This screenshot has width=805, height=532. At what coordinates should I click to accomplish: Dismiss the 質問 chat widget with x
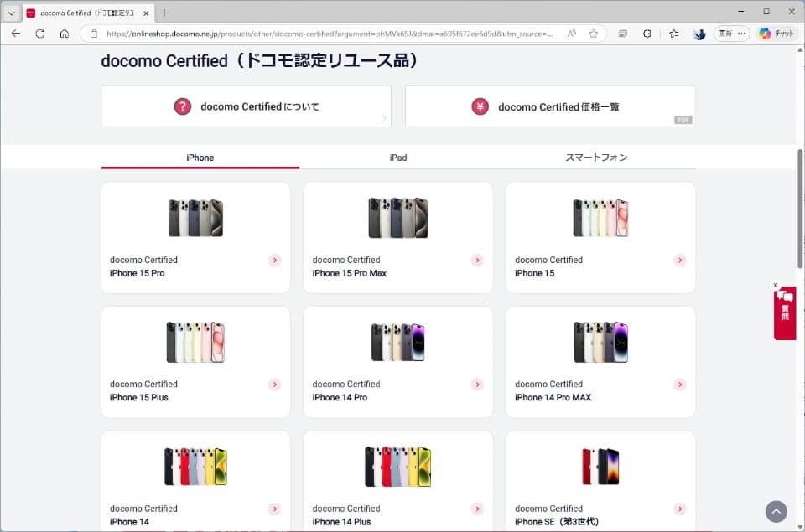tap(776, 285)
